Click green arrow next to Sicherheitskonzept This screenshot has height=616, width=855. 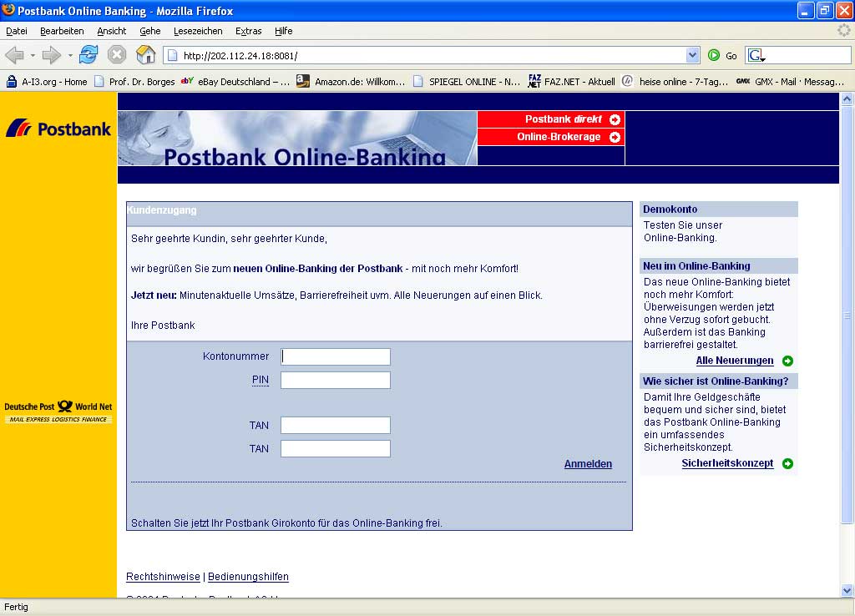787,463
